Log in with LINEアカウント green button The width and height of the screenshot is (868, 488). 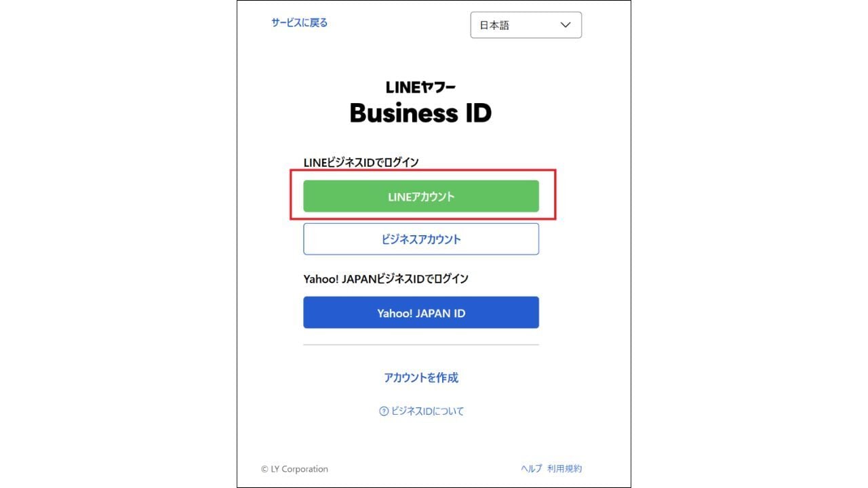click(x=421, y=197)
